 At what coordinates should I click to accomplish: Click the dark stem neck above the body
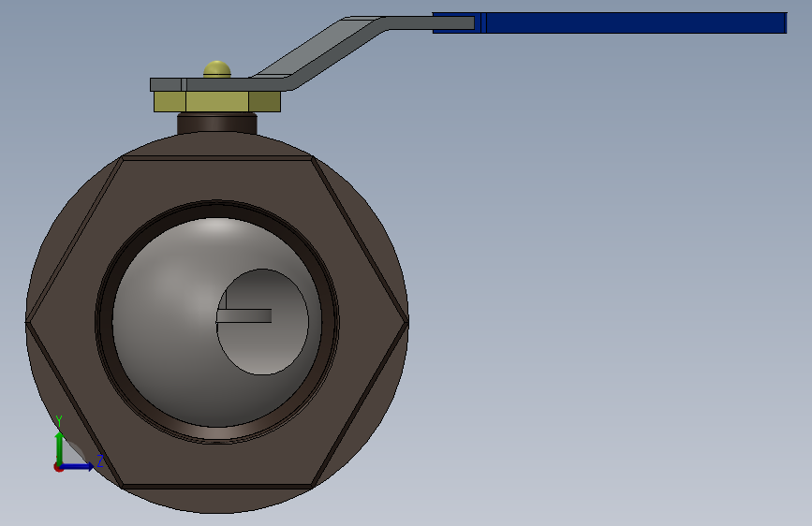217,124
